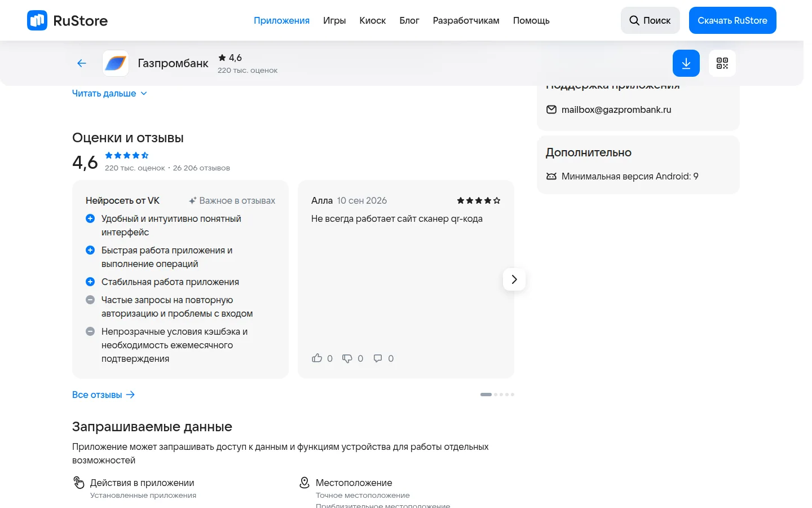Click the hand icon for Действия в приложении

pyautogui.click(x=79, y=483)
